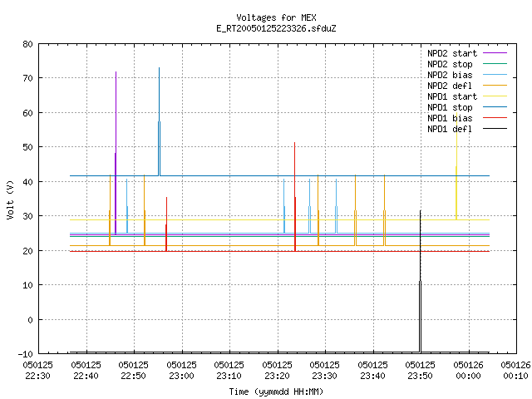Click the purple NPD2 start legend line sample
This screenshot has width=532, height=399.
click(495, 53)
